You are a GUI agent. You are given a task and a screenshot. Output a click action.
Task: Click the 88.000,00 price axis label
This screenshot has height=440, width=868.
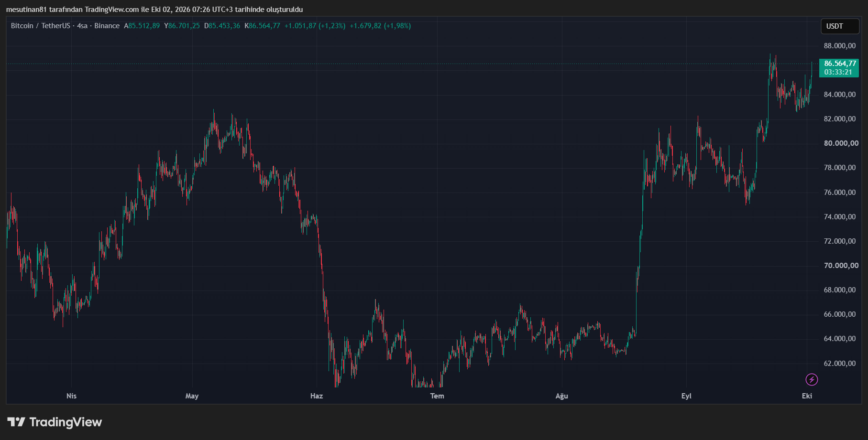pos(840,46)
